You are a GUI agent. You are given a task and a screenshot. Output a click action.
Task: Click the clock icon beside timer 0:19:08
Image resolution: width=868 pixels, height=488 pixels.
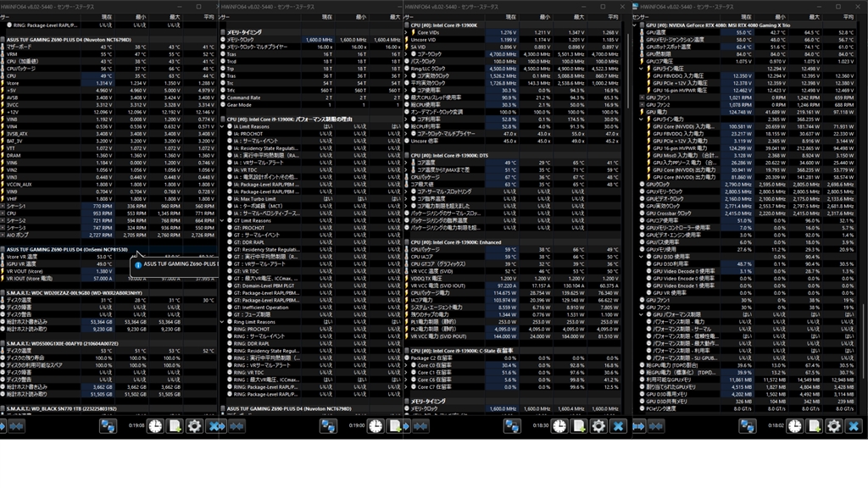tap(155, 426)
